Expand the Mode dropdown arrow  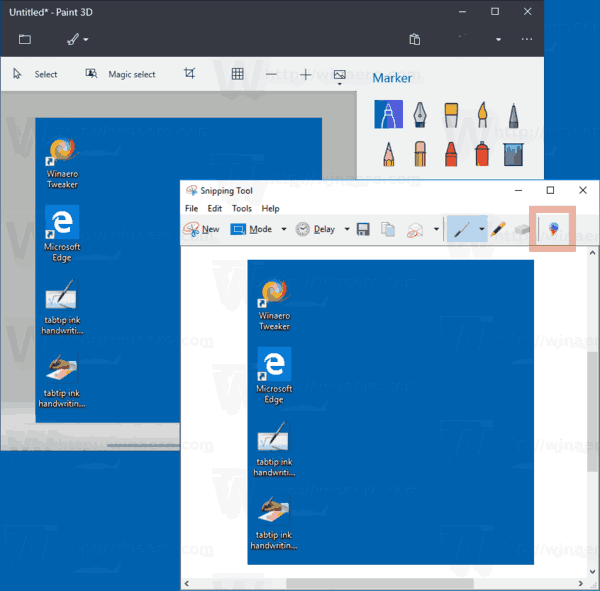pyautogui.click(x=284, y=229)
